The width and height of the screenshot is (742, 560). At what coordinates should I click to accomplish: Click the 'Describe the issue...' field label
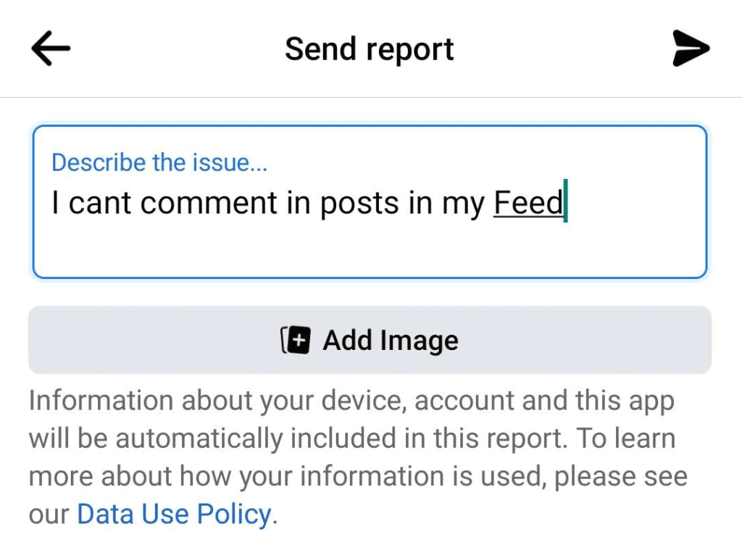pyautogui.click(x=159, y=163)
